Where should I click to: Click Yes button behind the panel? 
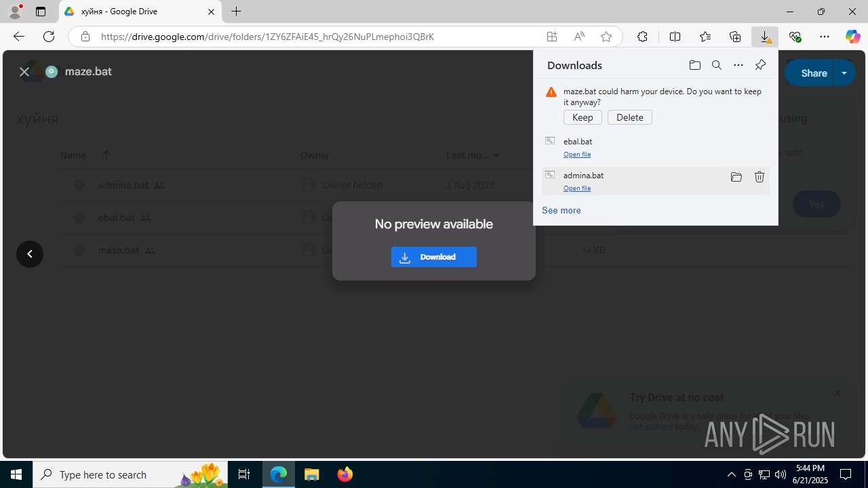coord(816,204)
